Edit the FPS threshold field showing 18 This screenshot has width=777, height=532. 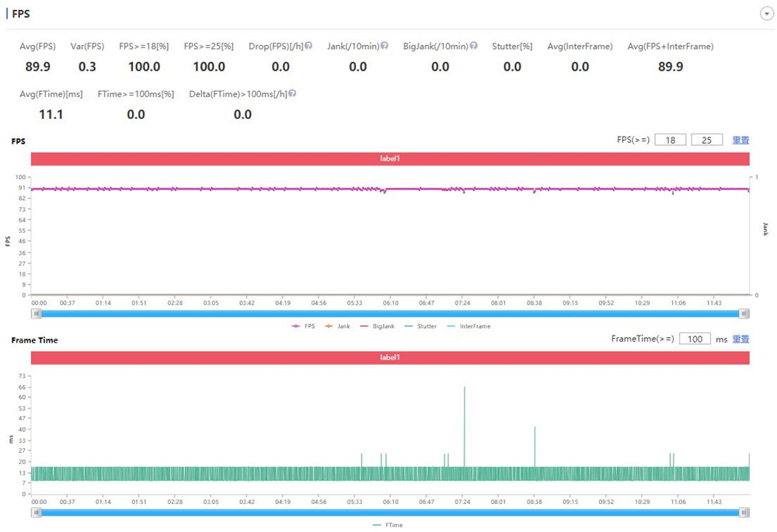[x=671, y=140]
